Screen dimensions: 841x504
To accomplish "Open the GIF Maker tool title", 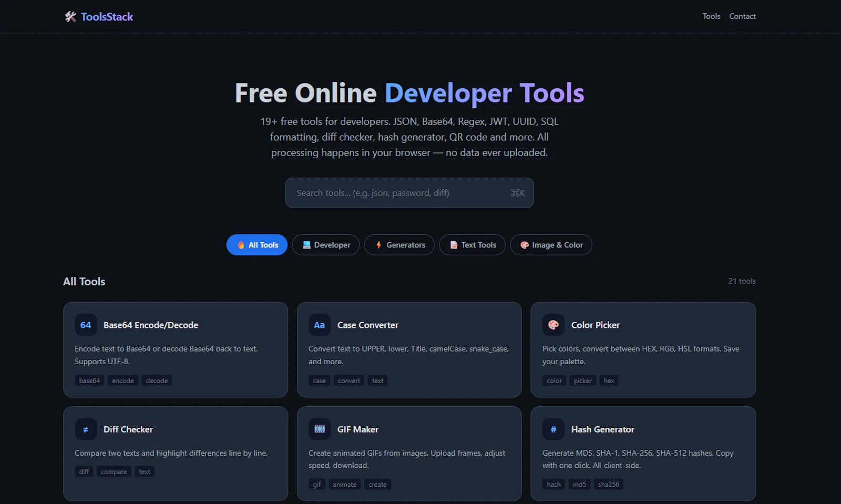I will click(x=358, y=429).
